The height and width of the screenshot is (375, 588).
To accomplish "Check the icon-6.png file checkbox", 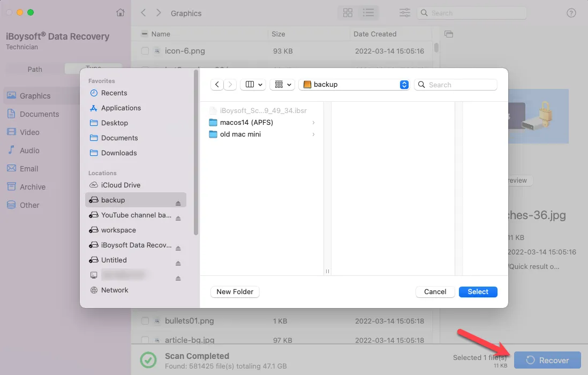I will pos(145,51).
